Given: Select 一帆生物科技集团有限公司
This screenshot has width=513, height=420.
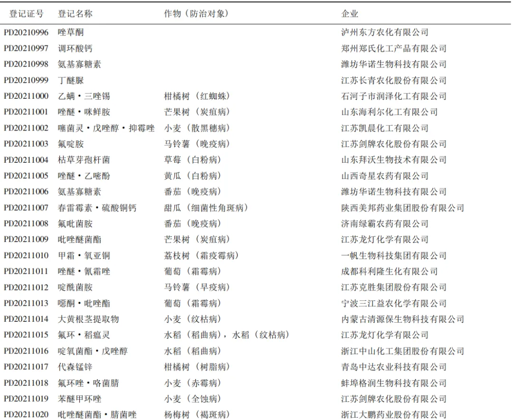Looking at the screenshot, I should coord(394,255).
